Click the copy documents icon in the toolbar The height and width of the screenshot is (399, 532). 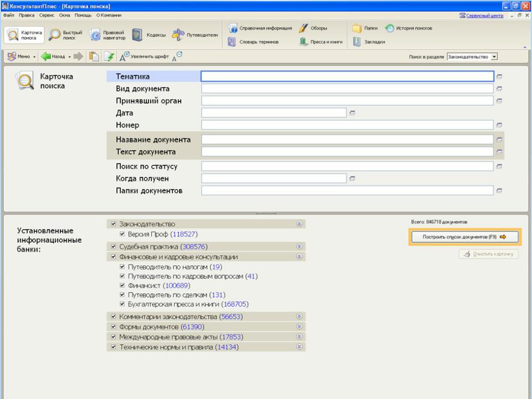point(94,57)
